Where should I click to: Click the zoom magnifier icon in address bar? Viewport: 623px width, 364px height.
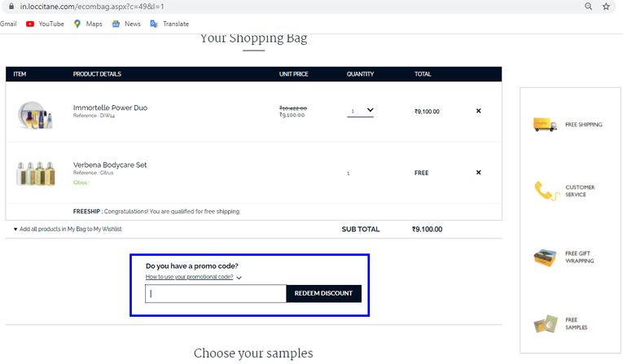589,7
